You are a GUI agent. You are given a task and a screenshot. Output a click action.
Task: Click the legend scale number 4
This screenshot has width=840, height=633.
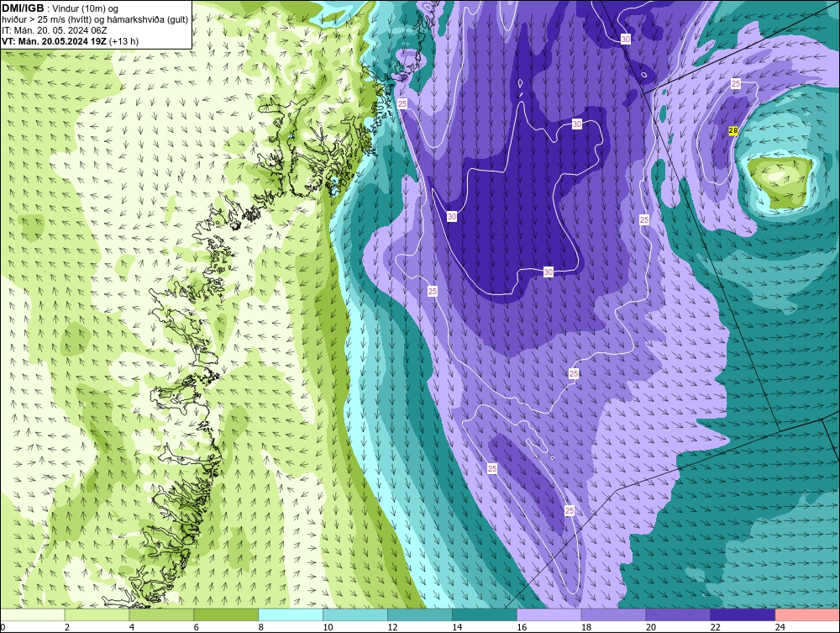(132, 627)
